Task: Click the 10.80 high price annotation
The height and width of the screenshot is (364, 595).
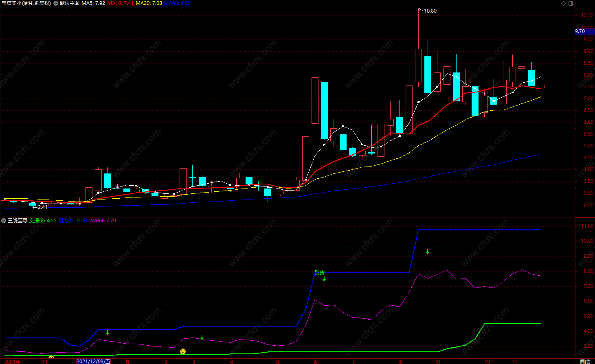Action: click(x=430, y=11)
